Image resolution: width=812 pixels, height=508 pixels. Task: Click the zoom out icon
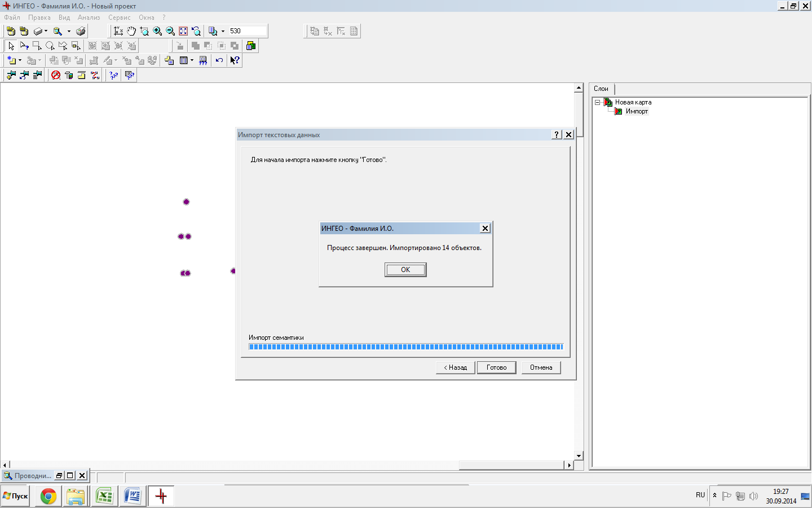tap(170, 31)
